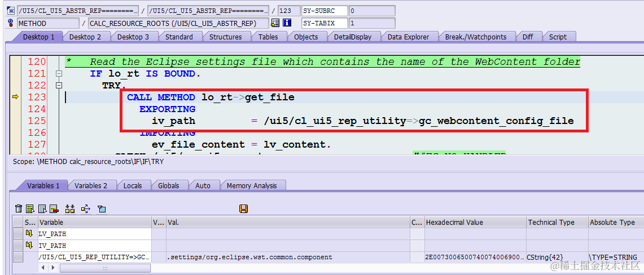The height and width of the screenshot is (275, 644).
Task: Select the Memory Analysis tab
Action: [x=252, y=185]
